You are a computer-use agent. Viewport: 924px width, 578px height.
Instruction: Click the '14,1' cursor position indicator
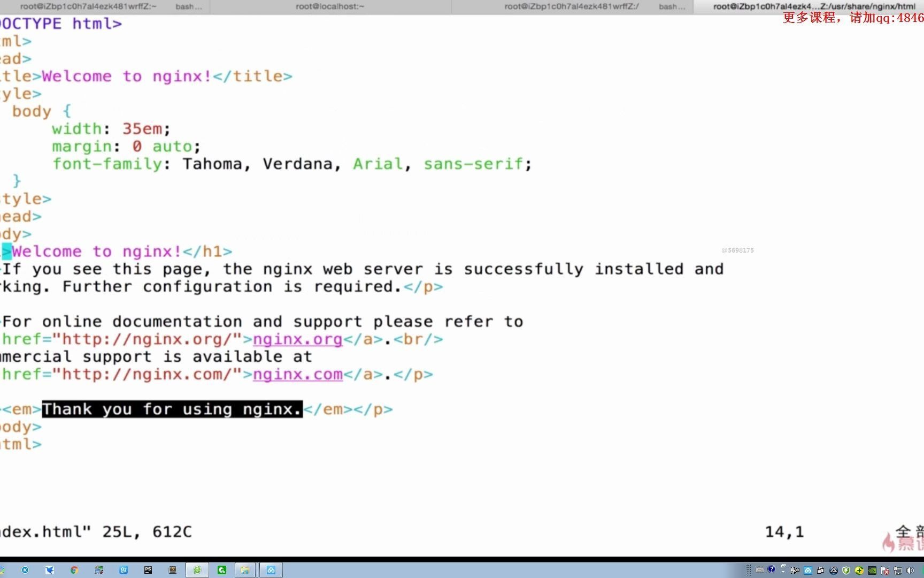coord(784,532)
